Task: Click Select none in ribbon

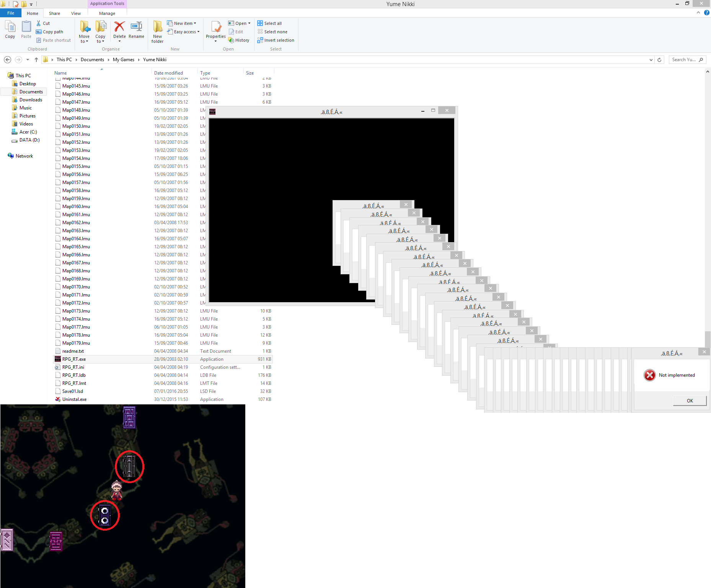Action: (x=272, y=32)
